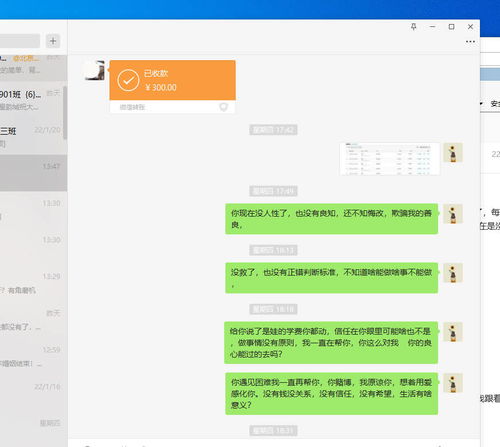Pin the chat window on top
The width and height of the screenshot is (500, 447).
[x=414, y=27]
